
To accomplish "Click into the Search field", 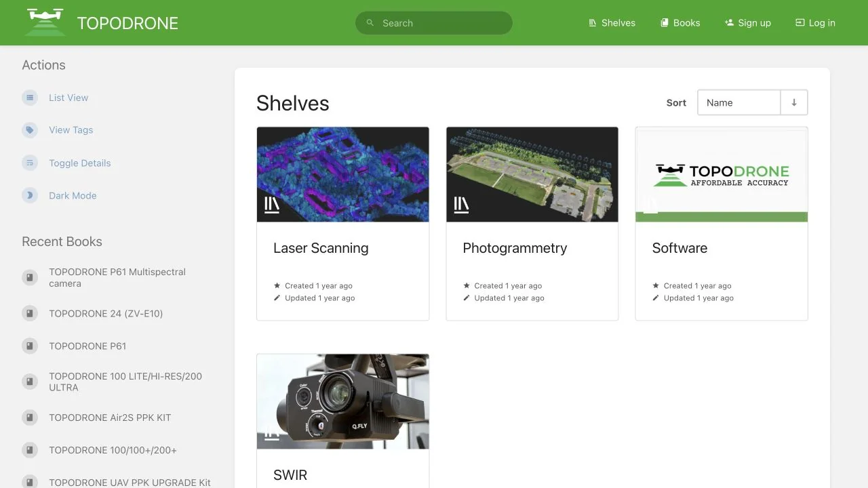I will [434, 23].
